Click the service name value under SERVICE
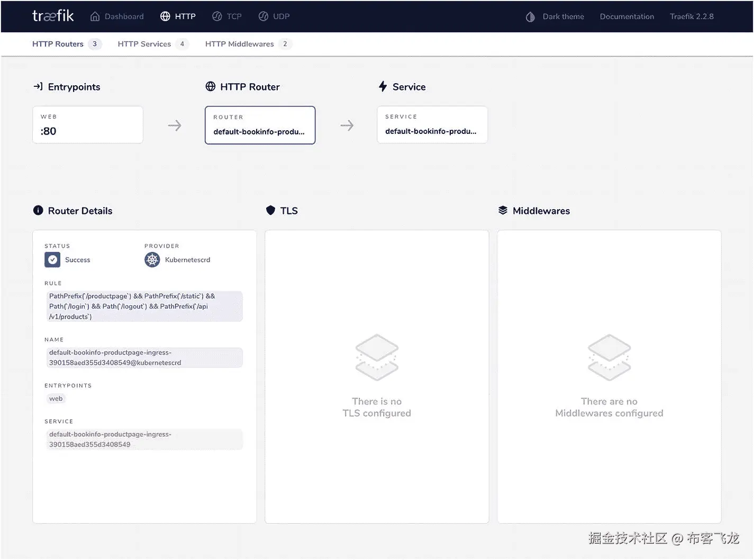This screenshot has height=560, width=754. (x=144, y=439)
